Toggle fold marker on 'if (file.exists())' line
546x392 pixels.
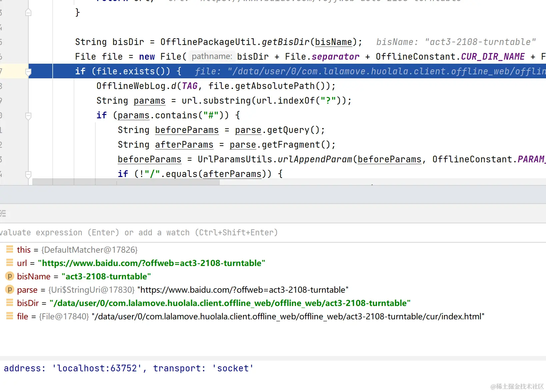[x=28, y=72]
